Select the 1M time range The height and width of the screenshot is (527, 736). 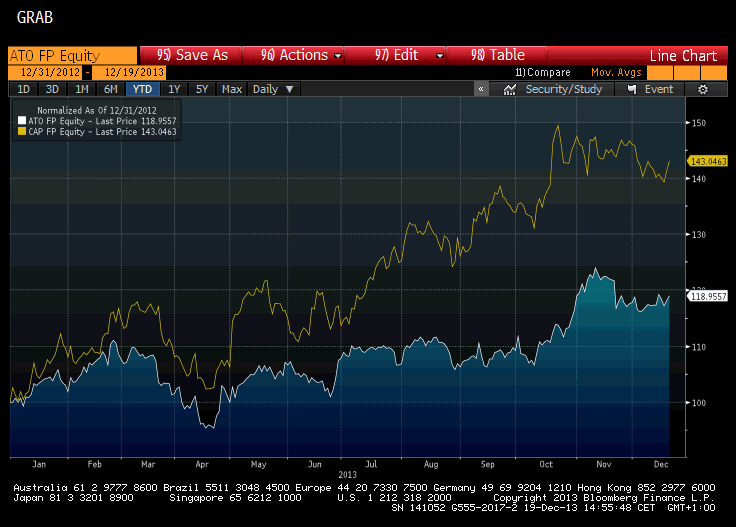[82, 89]
